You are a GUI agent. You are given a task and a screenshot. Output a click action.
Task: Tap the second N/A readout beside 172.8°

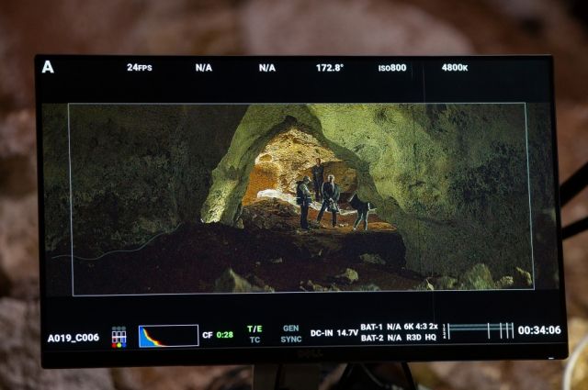pyautogui.click(x=267, y=68)
